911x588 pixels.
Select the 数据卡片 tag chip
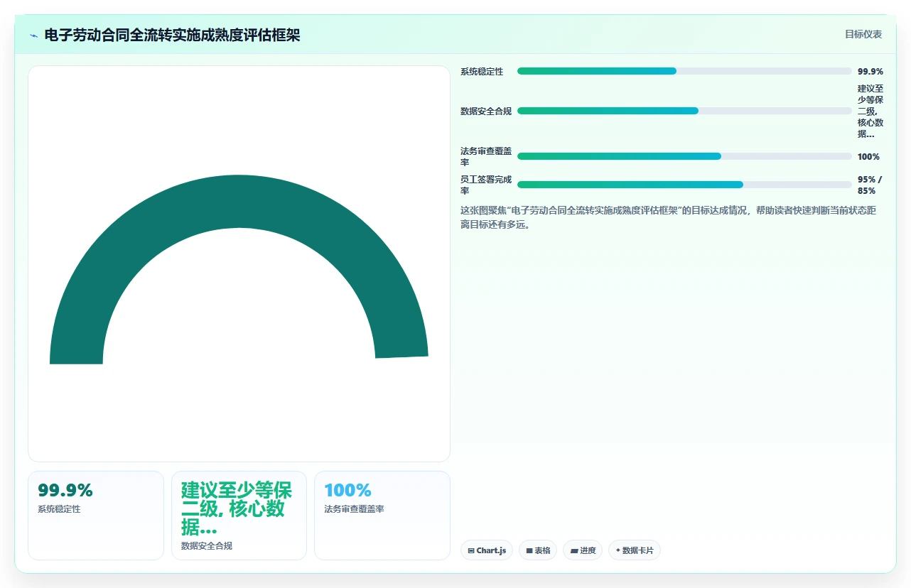tap(635, 550)
